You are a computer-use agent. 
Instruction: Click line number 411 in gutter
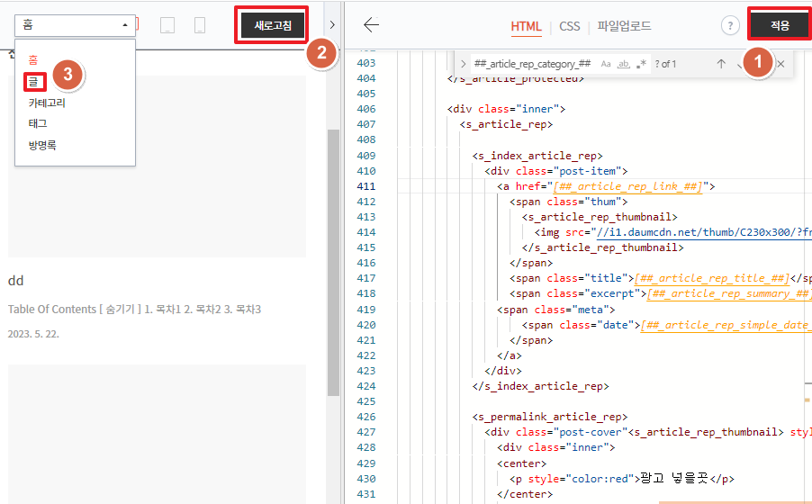[x=366, y=186]
